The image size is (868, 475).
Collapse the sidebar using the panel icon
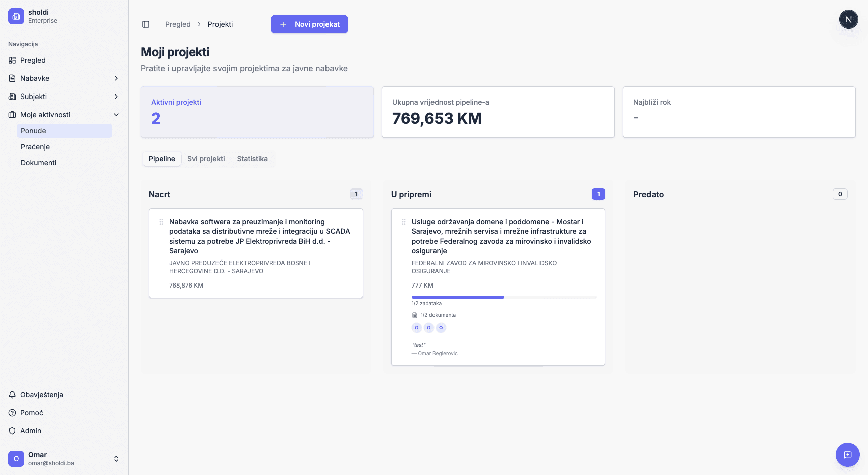(146, 24)
